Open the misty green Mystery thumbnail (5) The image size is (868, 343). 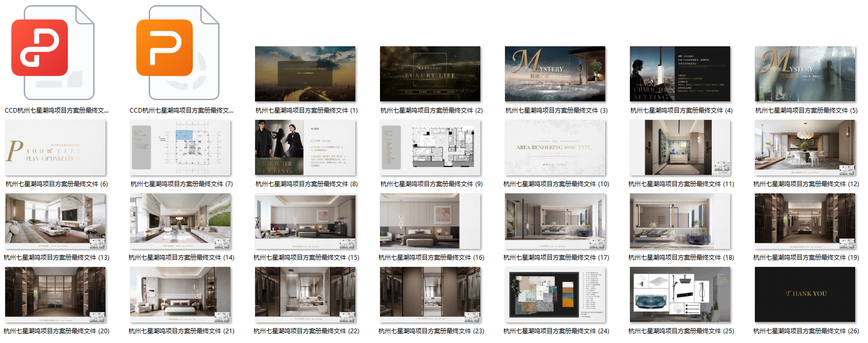(805, 74)
